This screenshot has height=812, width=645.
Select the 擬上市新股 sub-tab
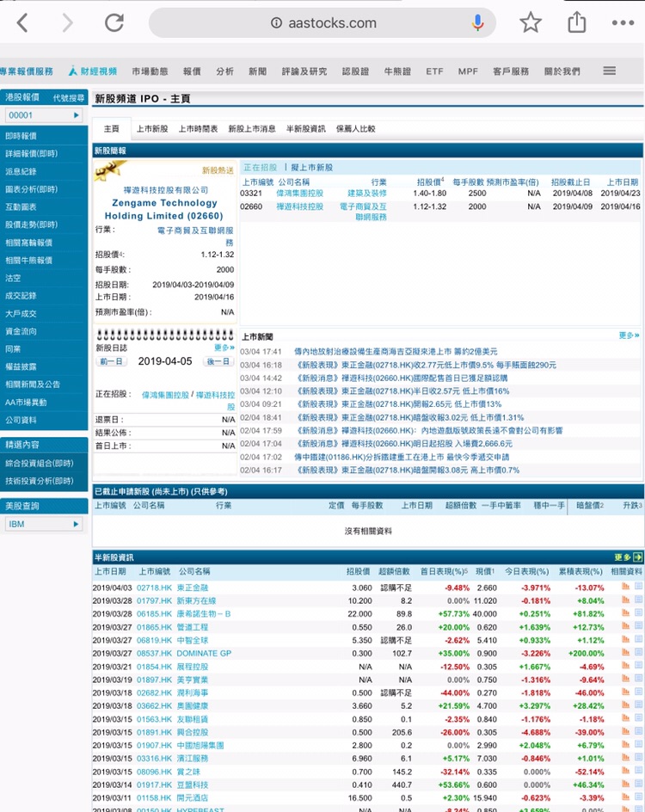tap(312, 167)
